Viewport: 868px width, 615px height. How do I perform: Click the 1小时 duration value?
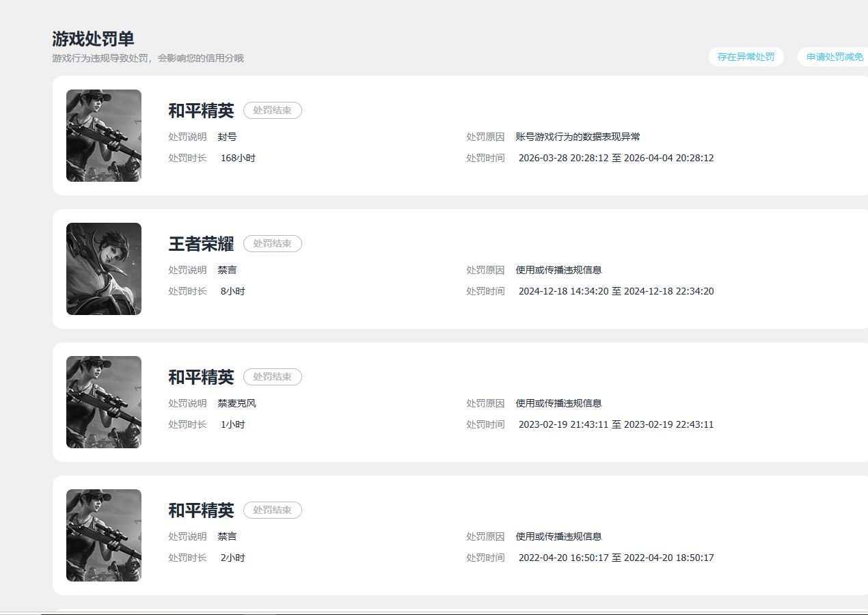pos(232,424)
